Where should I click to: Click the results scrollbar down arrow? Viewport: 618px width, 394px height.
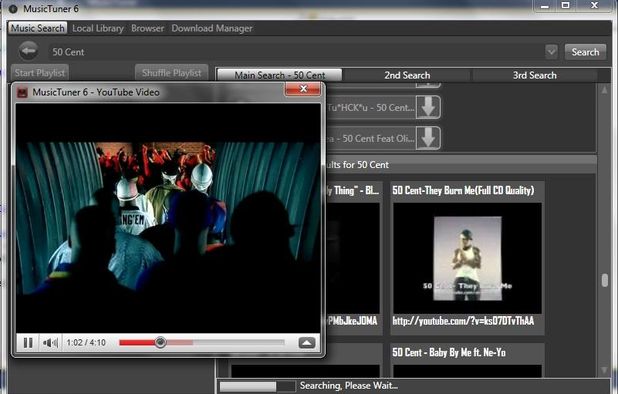pyautogui.click(x=604, y=370)
